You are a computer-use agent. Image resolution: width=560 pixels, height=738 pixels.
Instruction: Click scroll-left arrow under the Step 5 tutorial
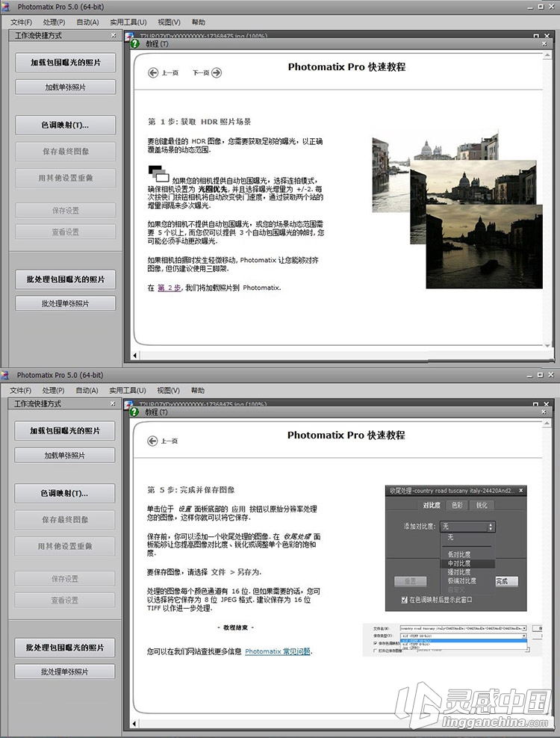[135, 723]
